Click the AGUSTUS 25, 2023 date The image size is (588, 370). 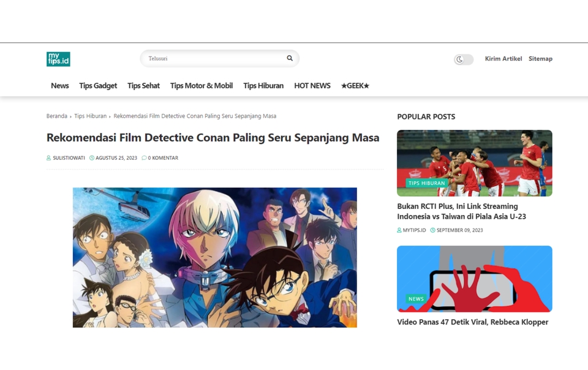pos(116,158)
